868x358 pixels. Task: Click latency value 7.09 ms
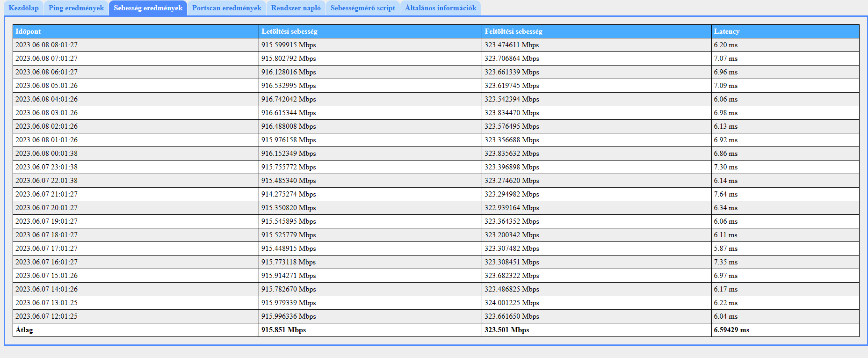[x=726, y=86]
